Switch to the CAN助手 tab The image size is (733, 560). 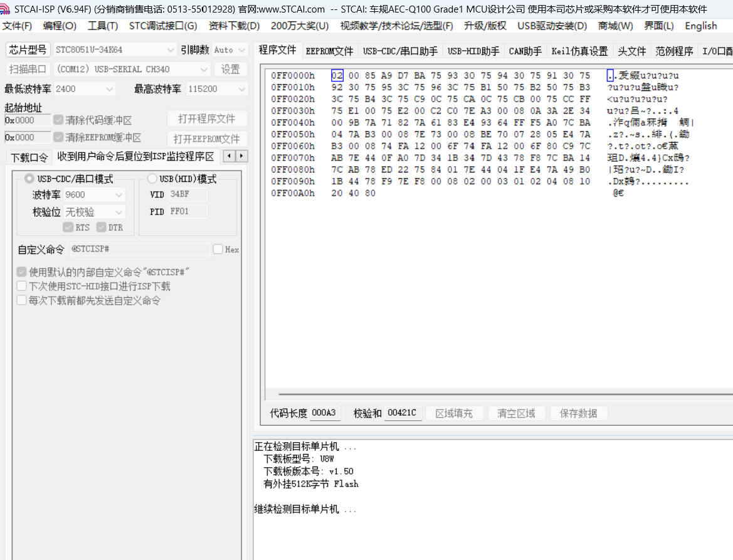point(525,51)
